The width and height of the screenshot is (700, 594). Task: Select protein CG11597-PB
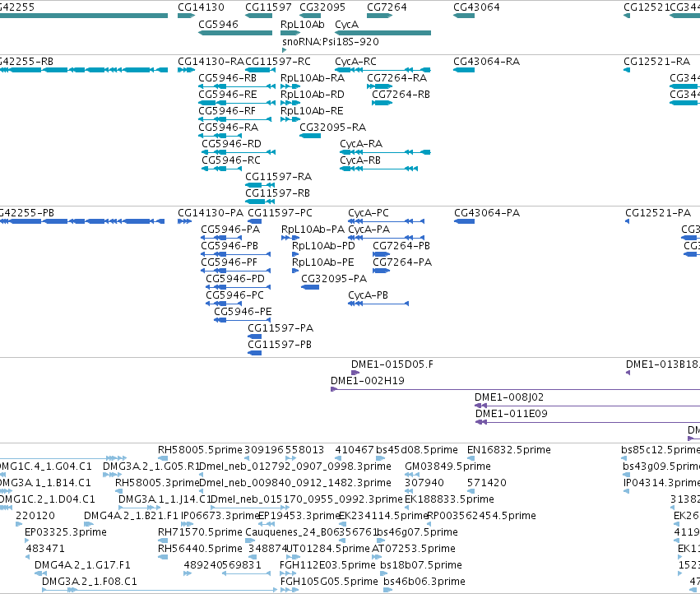click(x=280, y=346)
